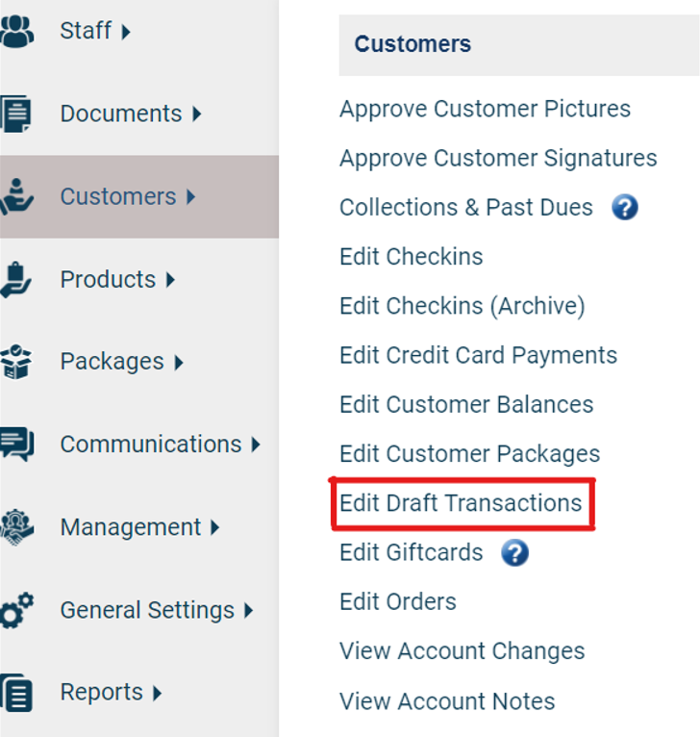Click the Customers hand icon

click(16, 196)
